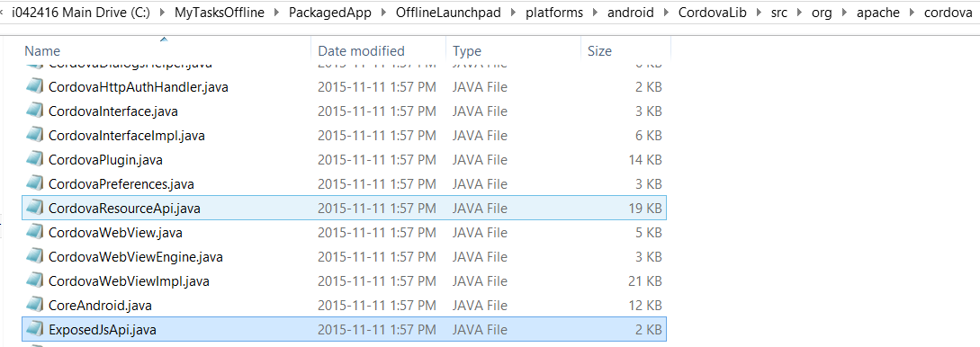Select the CoreAndroid.java file icon
The height and width of the screenshot is (347, 980).
click(x=34, y=305)
